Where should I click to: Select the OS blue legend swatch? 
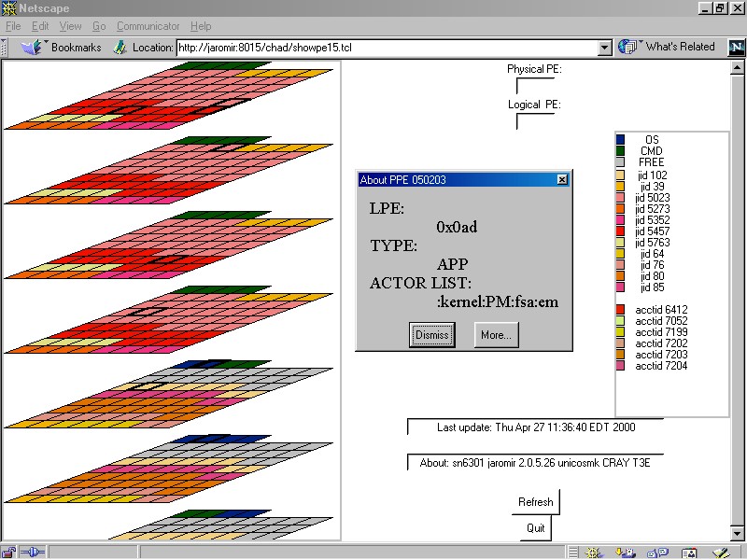(620, 139)
